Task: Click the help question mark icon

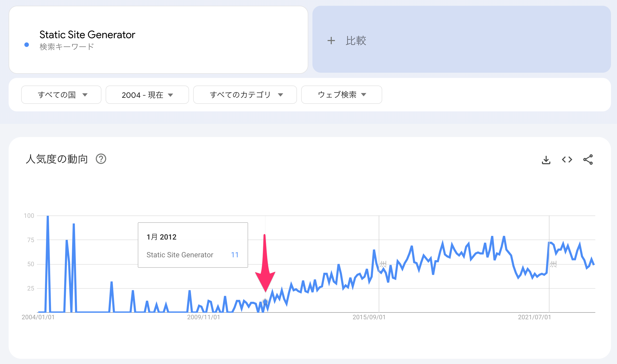Action: pos(101,159)
